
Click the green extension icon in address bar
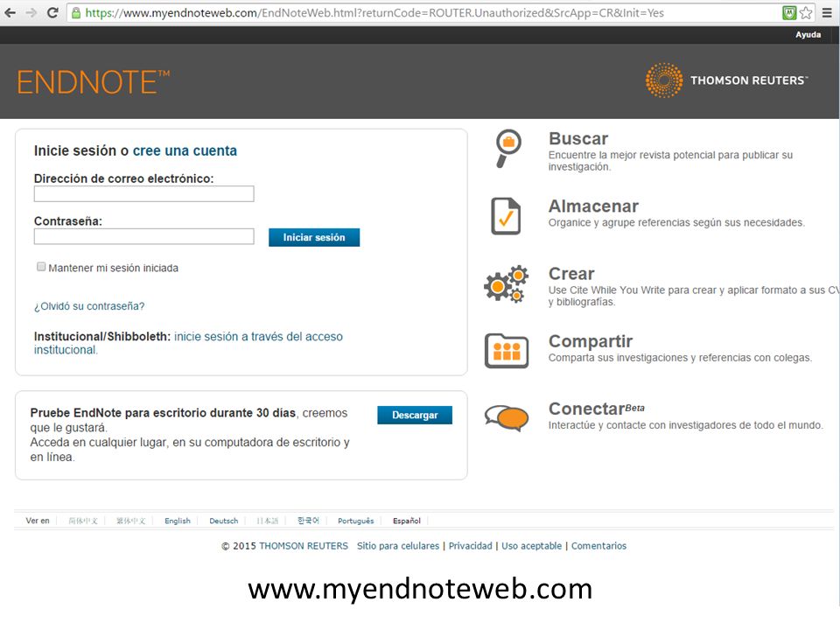tap(788, 13)
